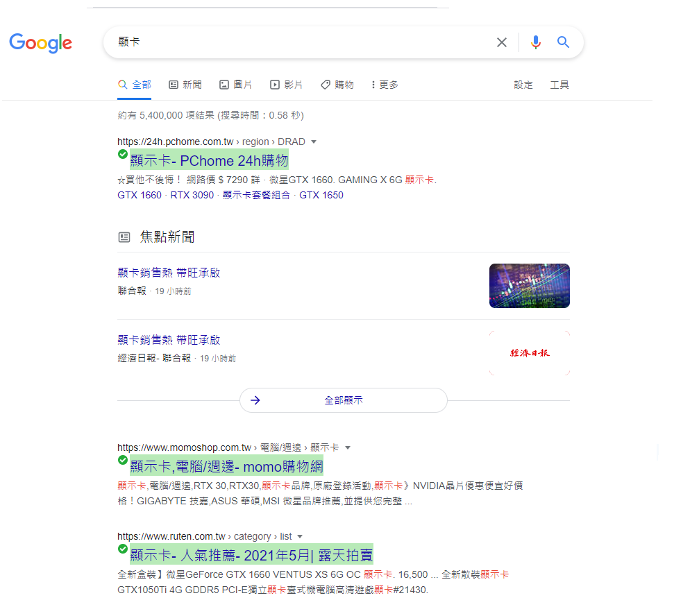The image size is (674, 616).
Task: Expand dropdown arrow beside ruten URL
Action: click(300, 536)
